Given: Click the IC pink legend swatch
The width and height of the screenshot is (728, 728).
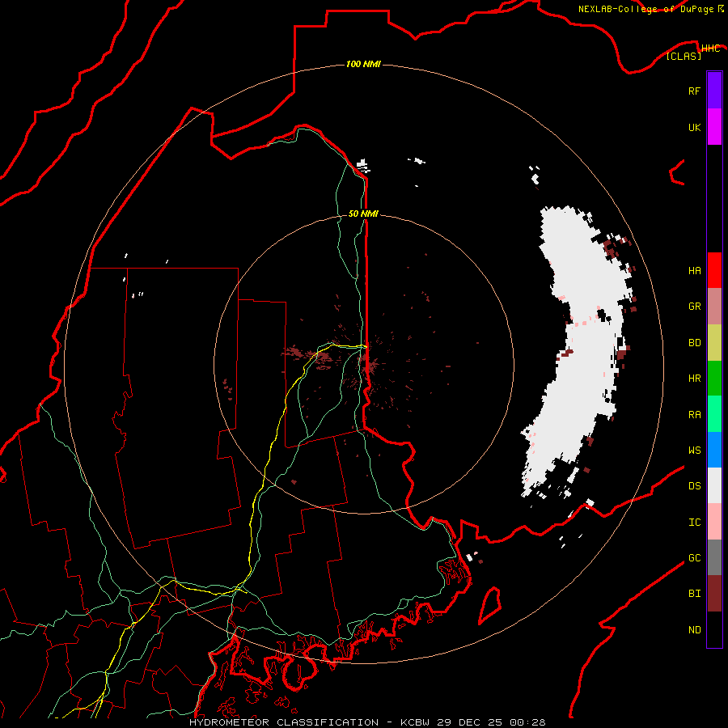Looking at the screenshot, I should [714, 522].
